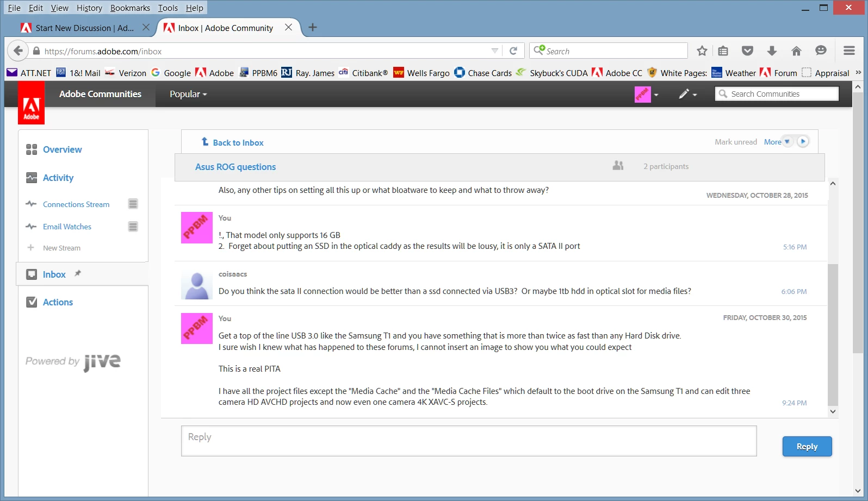Bookmark this page with the star icon
Image resolution: width=868 pixels, height=501 pixels.
(x=702, y=51)
